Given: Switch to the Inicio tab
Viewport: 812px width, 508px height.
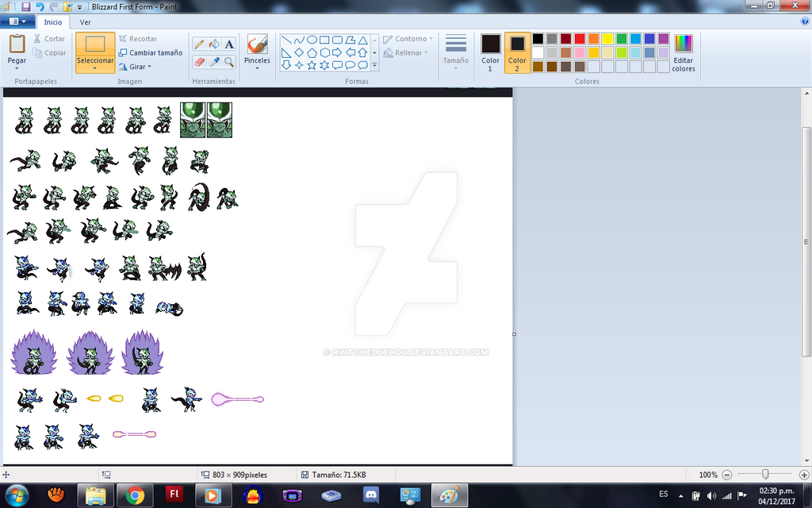Looking at the screenshot, I should tap(53, 22).
